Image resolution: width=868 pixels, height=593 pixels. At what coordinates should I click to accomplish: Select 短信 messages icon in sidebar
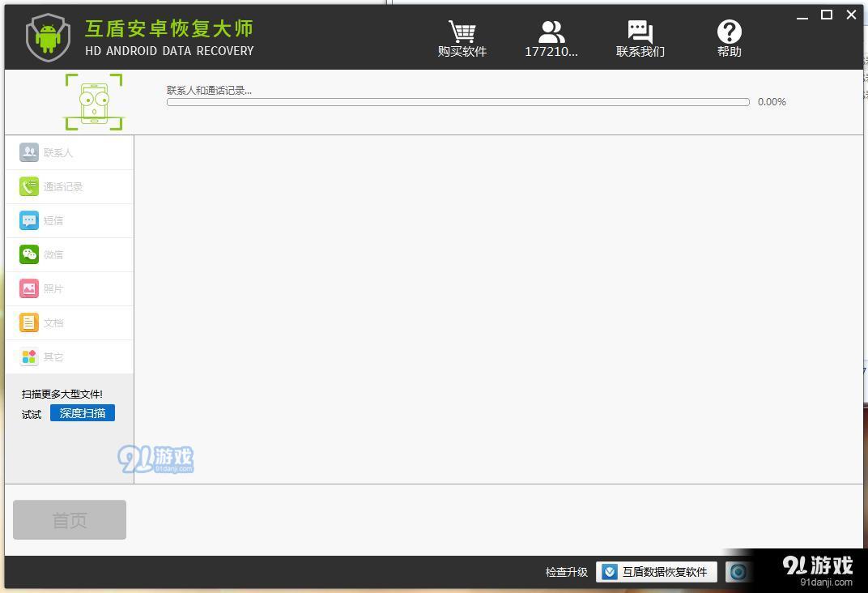(x=29, y=220)
